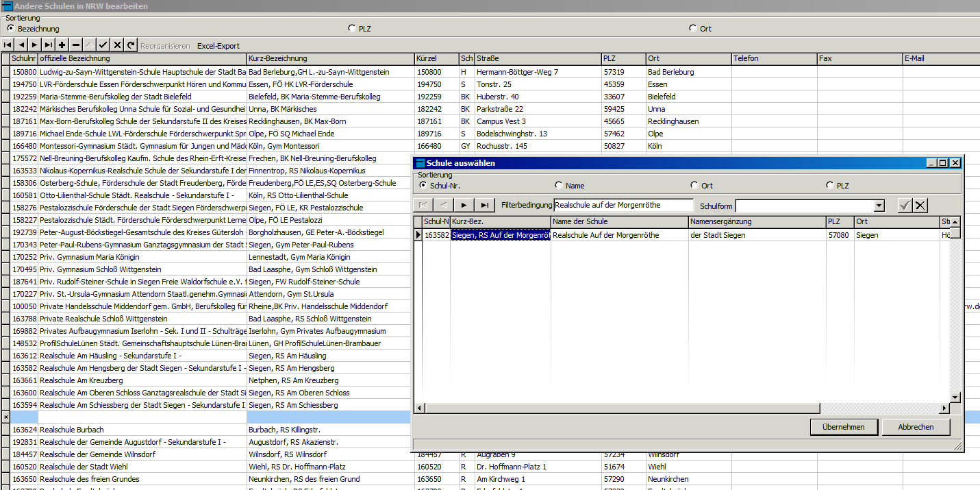Go to first record in main toolbar

(x=8, y=45)
